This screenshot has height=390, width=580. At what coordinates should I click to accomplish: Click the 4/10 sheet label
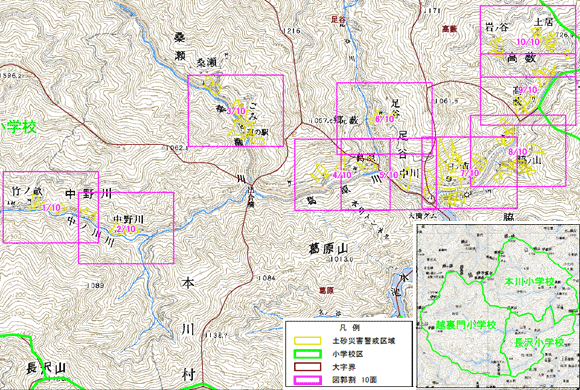342,175
